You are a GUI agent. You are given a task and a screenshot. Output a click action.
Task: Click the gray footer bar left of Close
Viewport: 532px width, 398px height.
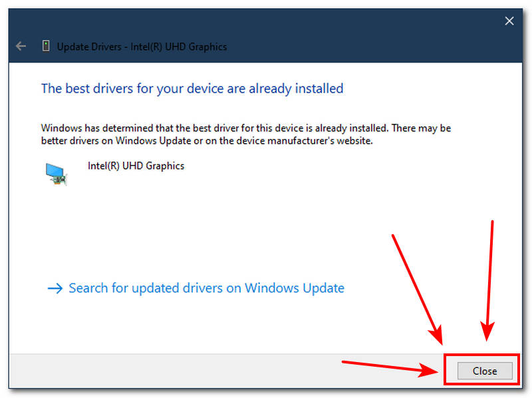click(x=199, y=371)
